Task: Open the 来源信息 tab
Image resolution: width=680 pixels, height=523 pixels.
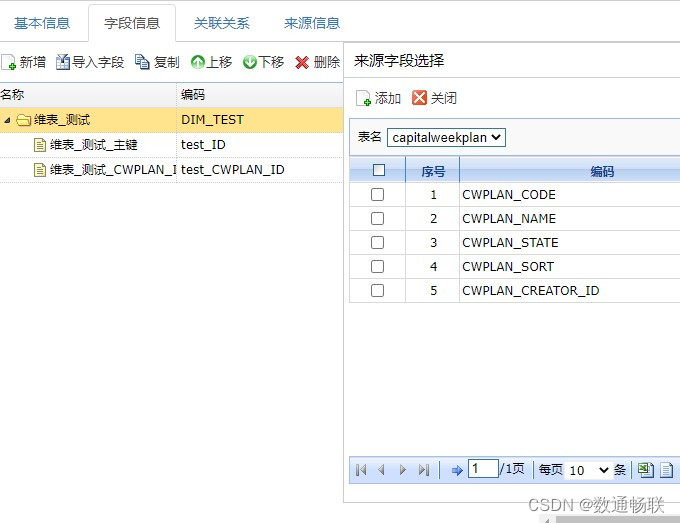Action: tap(312, 23)
